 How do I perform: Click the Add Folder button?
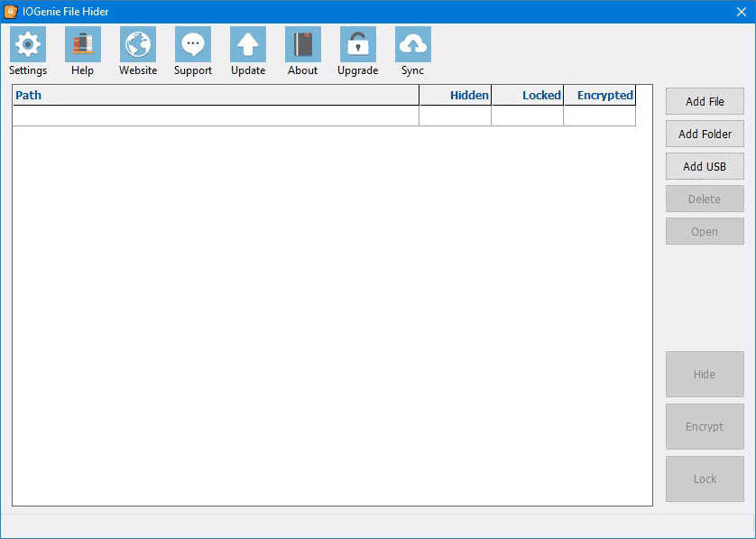pos(705,134)
